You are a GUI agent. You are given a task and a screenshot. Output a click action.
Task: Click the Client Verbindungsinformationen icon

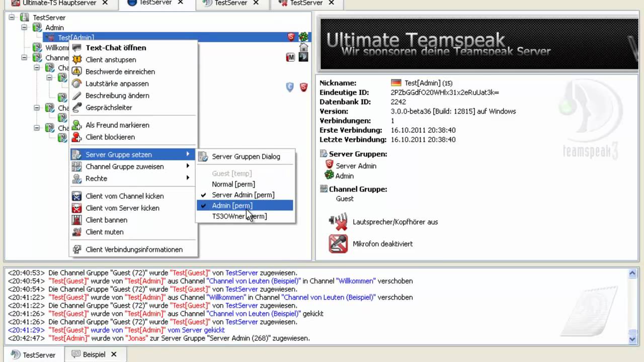(x=77, y=250)
